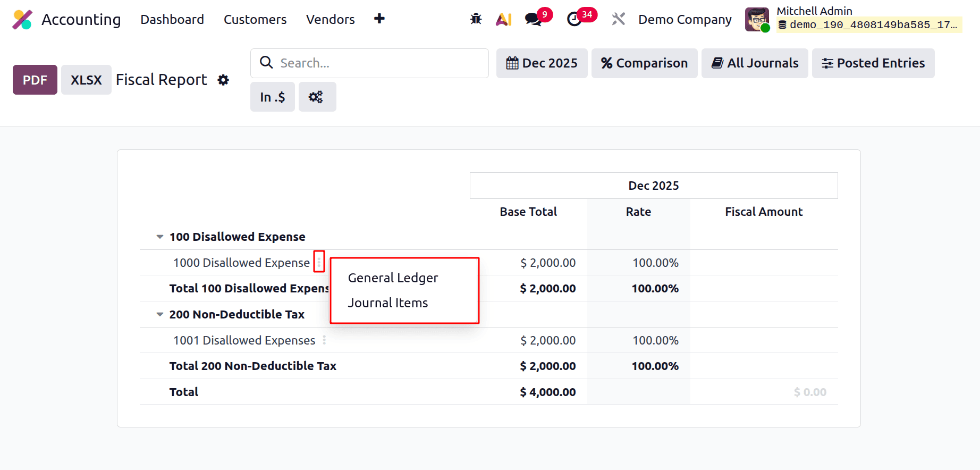The height and width of the screenshot is (470, 980).
Task: Open the Dashboard menu
Action: point(172,20)
